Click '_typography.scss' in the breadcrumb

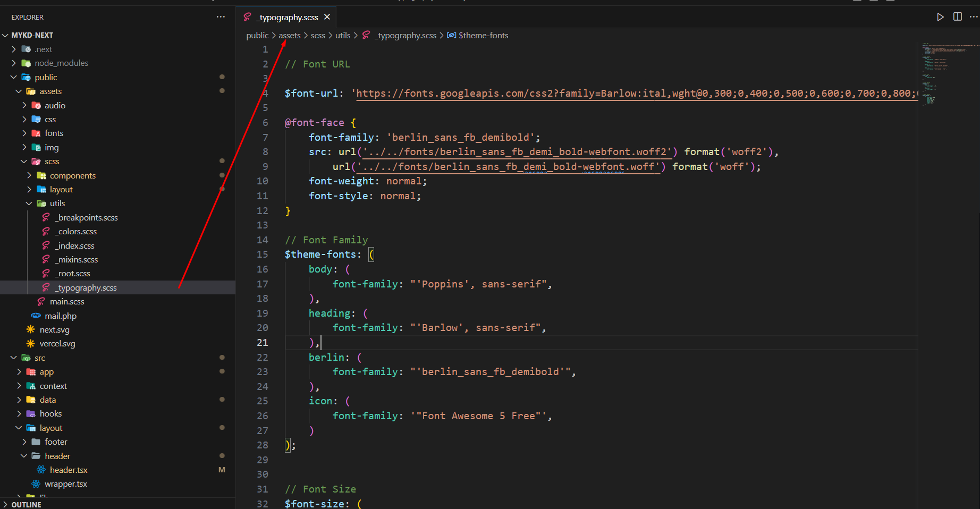[405, 35]
